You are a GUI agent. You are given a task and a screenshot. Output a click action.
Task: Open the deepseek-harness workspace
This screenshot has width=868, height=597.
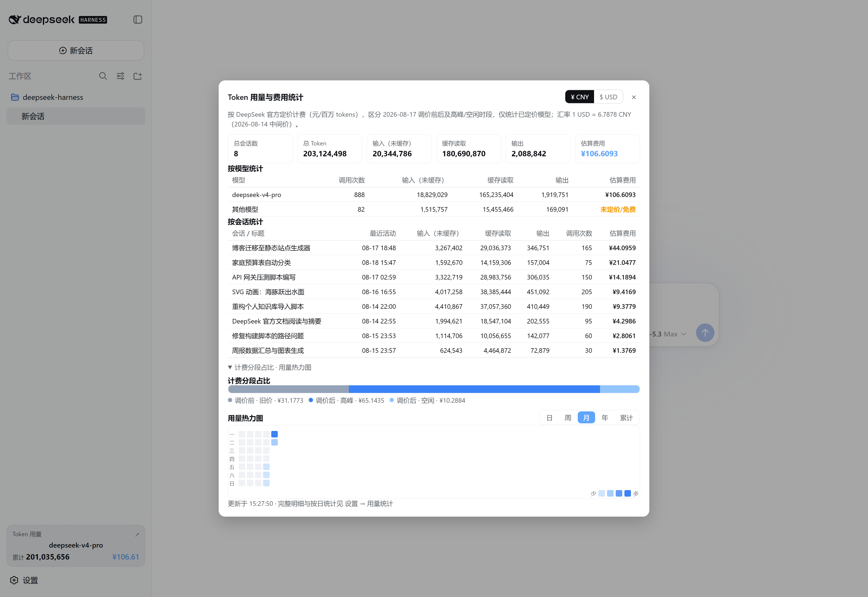76,97
